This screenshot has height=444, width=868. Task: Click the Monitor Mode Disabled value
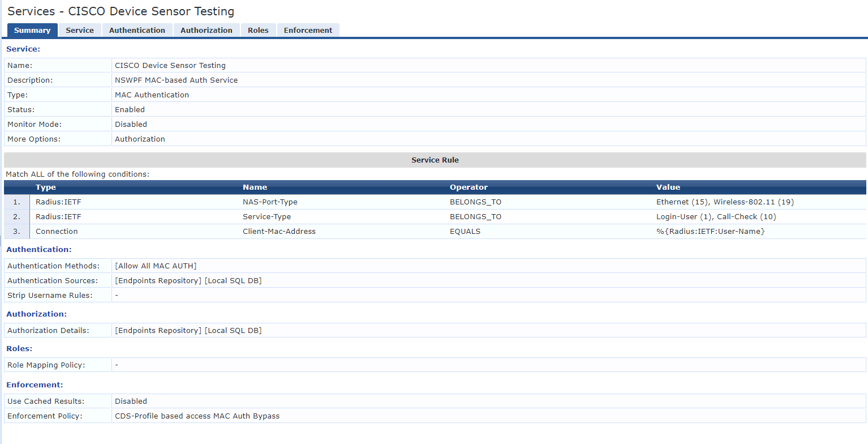pyautogui.click(x=131, y=124)
